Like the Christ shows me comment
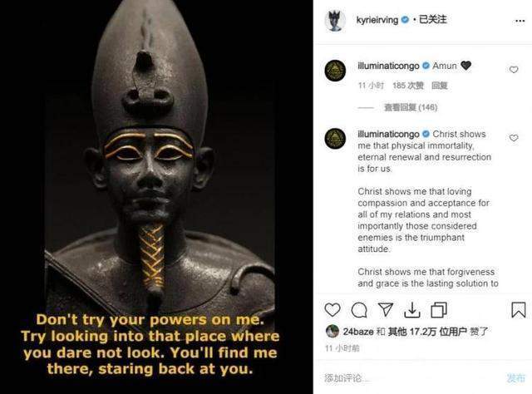Image resolution: width=532 pixels, height=394 pixels. click(514, 138)
